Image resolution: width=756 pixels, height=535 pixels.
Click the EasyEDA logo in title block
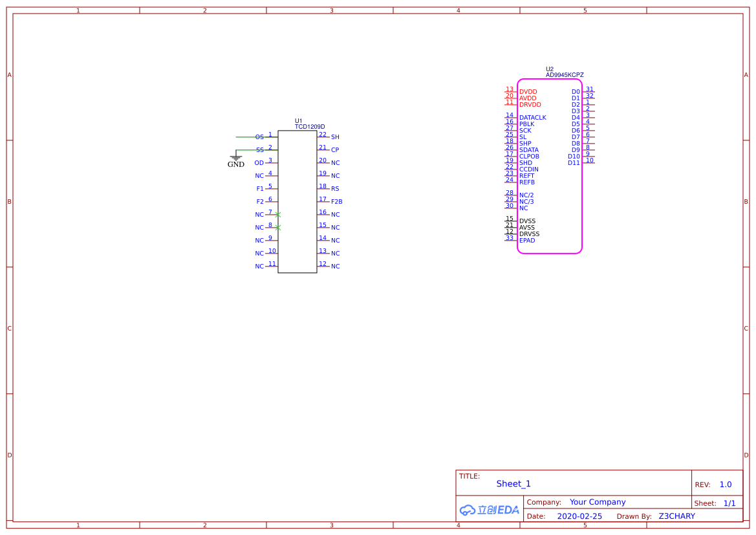[x=490, y=510]
